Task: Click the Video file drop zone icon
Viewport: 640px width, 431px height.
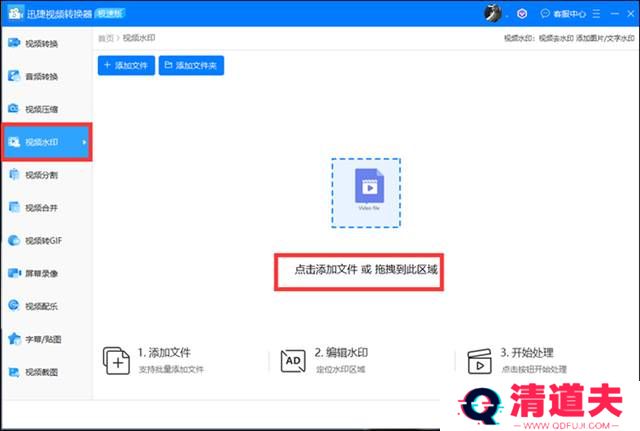Action: 365,192
